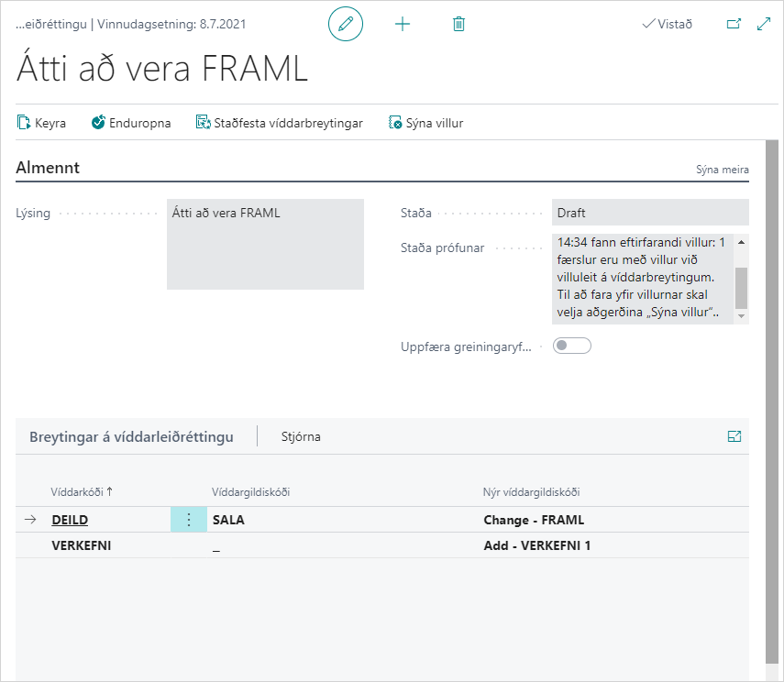This screenshot has height=682, width=784.
Task: Click the trash can delete icon
Action: click(458, 25)
